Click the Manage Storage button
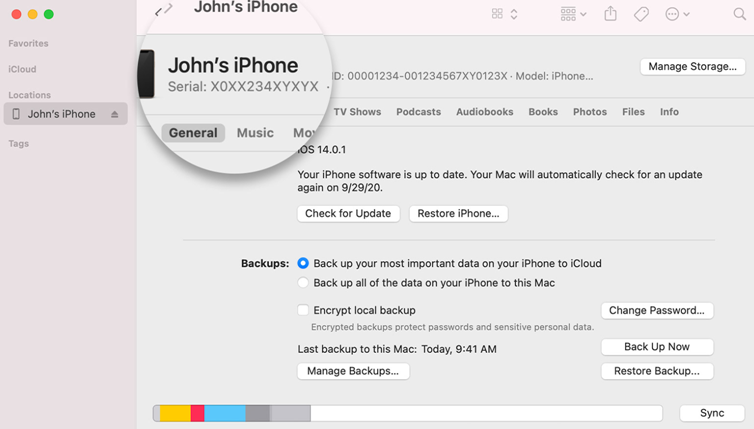 [692, 66]
